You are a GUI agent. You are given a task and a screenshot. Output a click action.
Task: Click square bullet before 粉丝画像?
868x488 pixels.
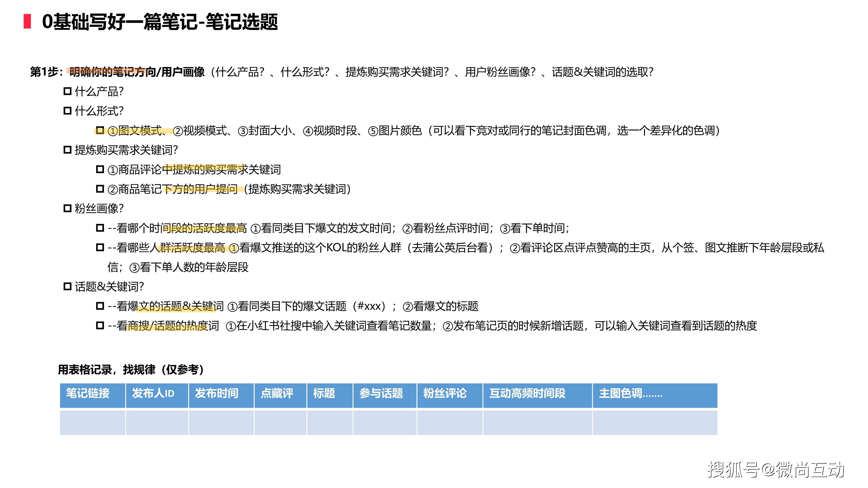[67, 208]
